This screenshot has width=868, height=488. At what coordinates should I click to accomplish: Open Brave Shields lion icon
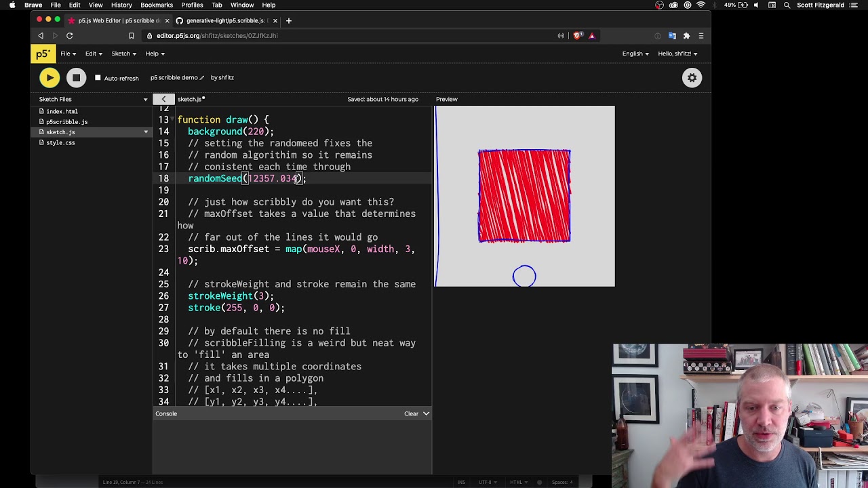coord(577,36)
